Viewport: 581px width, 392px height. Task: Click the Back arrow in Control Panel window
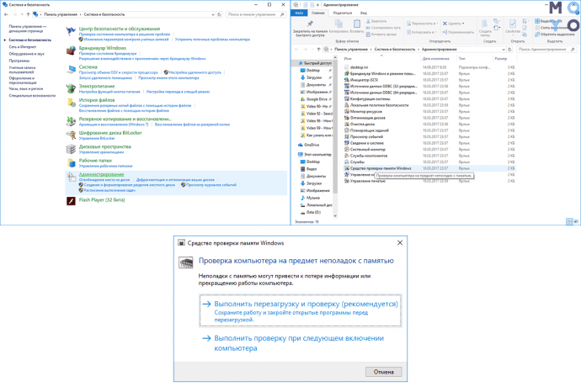pyautogui.click(x=6, y=14)
